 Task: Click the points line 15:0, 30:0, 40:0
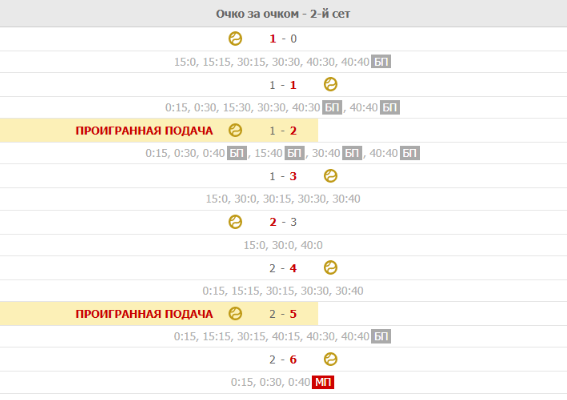point(283,245)
